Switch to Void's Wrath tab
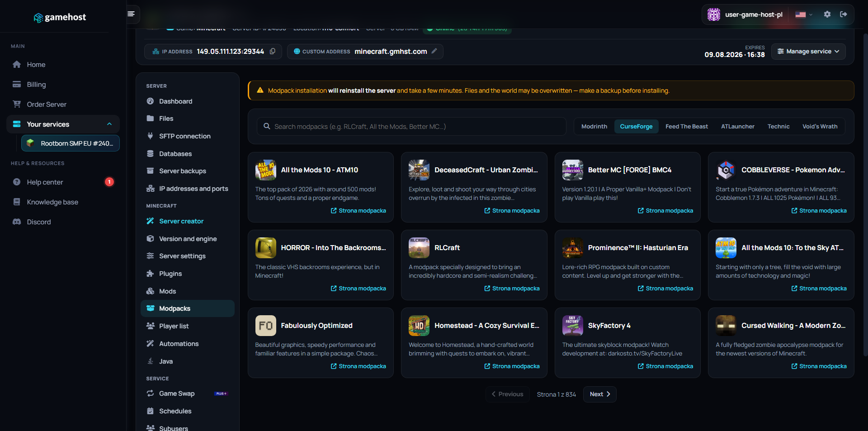The height and width of the screenshot is (431, 868). pos(820,127)
